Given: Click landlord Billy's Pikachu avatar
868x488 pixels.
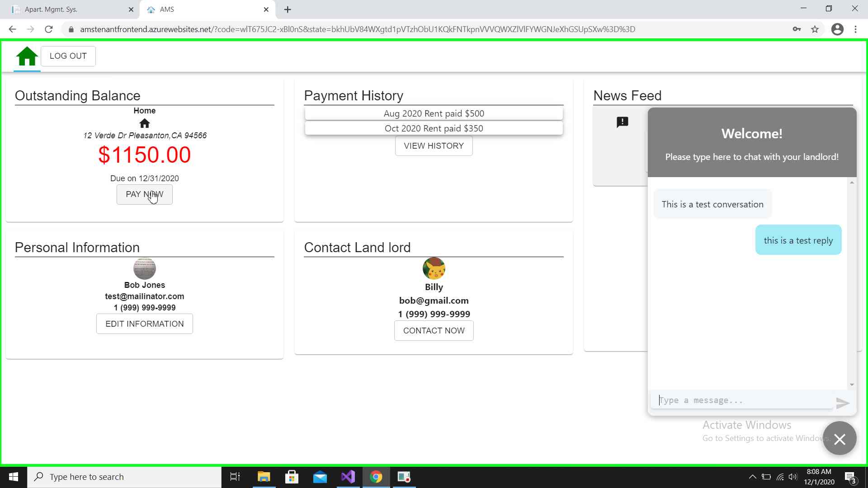Looking at the screenshot, I should coord(434,269).
